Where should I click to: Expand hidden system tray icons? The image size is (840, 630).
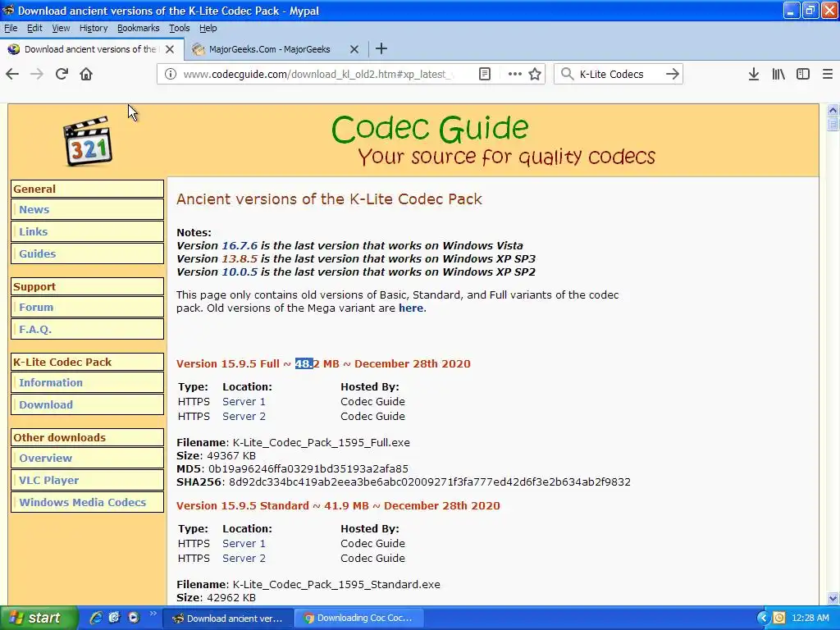pos(763,619)
